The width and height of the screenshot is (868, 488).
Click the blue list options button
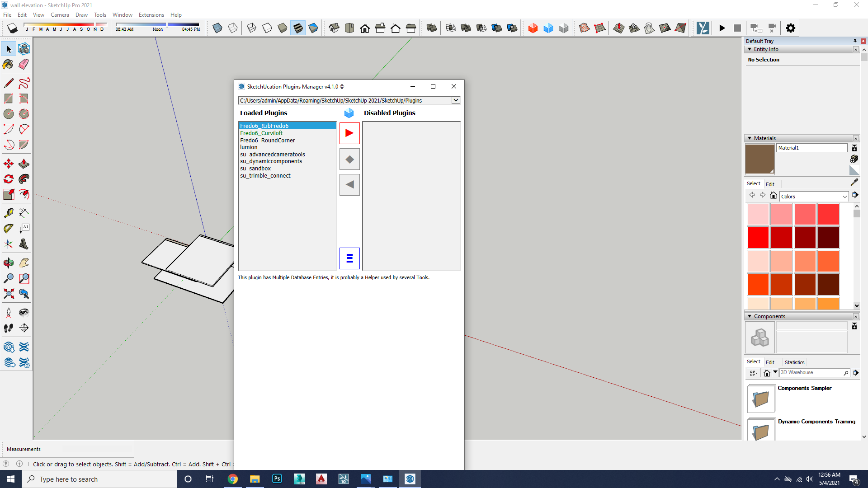[x=349, y=258]
